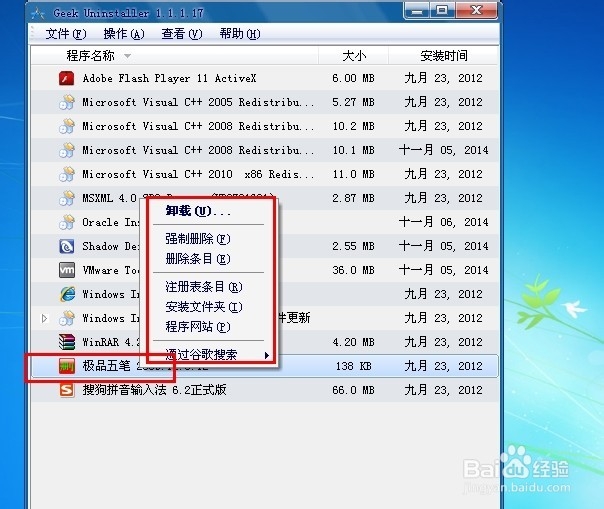Toggle sort arrow beside 程序名称 header
The width and height of the screenshot is (604, 509).
point(128,56)
